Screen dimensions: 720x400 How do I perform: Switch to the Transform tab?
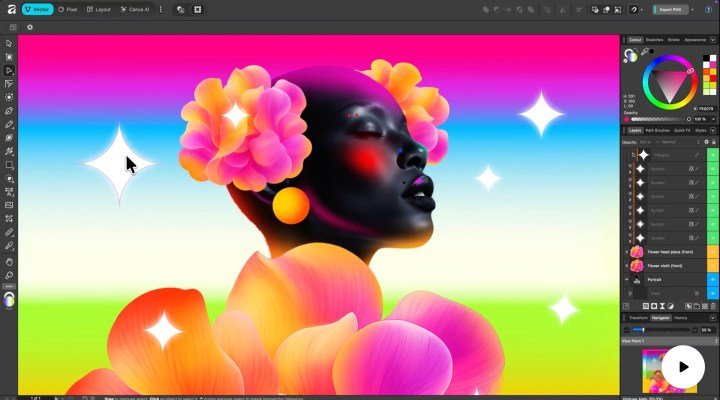coord(638,318)
